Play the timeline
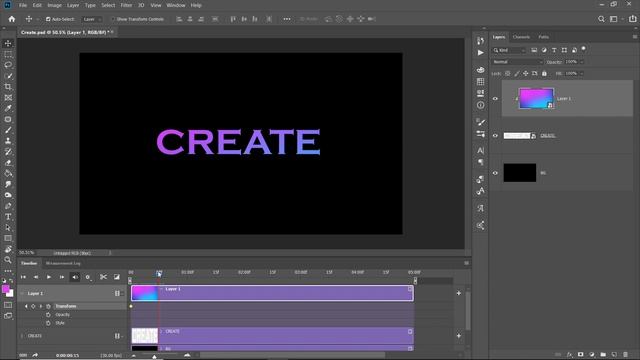Viewport: 640px width, 360px height. [49, 277]
